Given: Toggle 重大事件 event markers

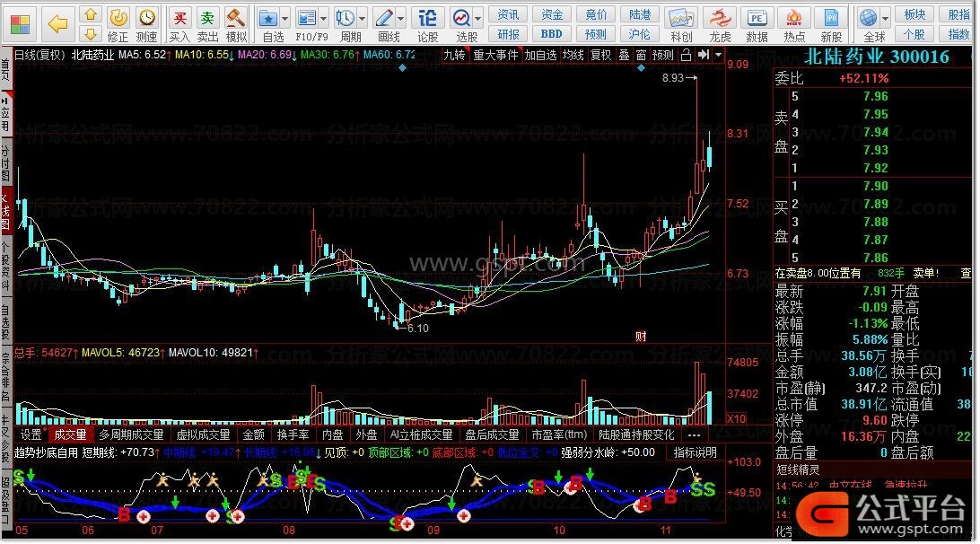Looking at the screenshot, I should pyautogui.click(x=495, y=55).
